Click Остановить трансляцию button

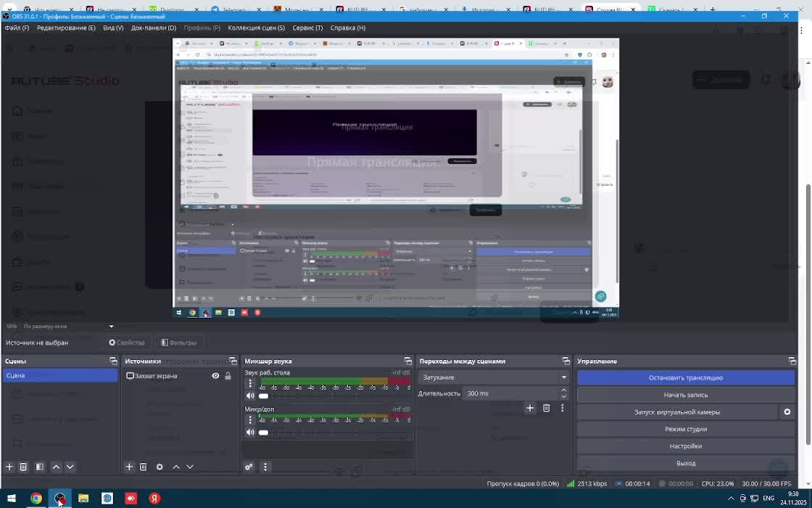tap(686, 378)
